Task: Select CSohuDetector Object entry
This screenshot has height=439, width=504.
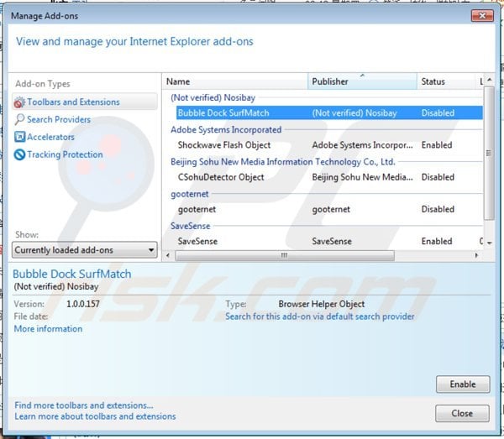Action: [220, 177]
